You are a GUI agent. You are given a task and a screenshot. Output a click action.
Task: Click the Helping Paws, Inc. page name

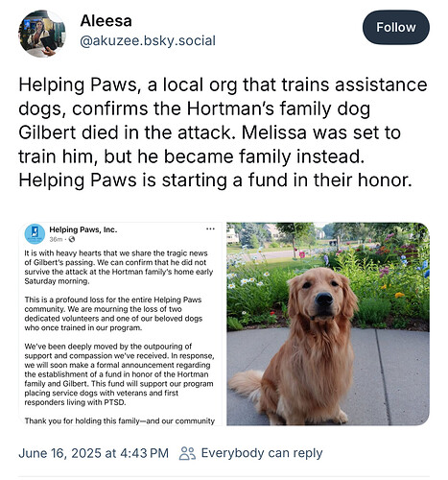[83, 229]
